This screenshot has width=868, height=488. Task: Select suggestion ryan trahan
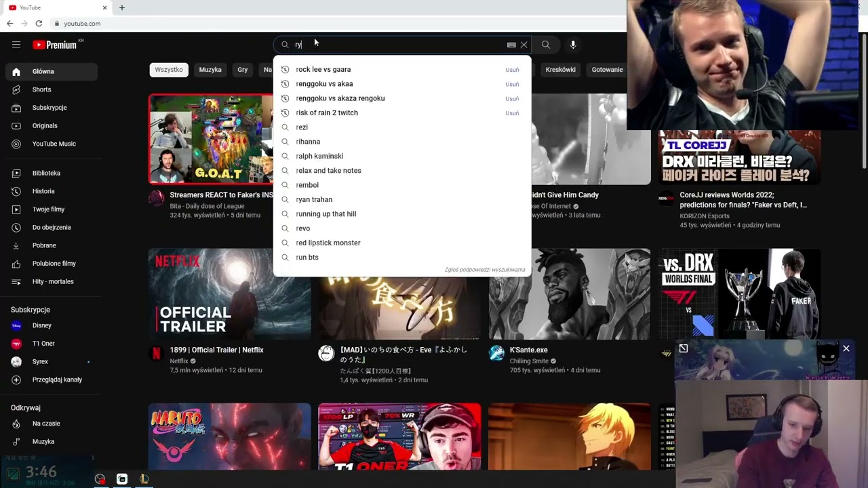402,200
